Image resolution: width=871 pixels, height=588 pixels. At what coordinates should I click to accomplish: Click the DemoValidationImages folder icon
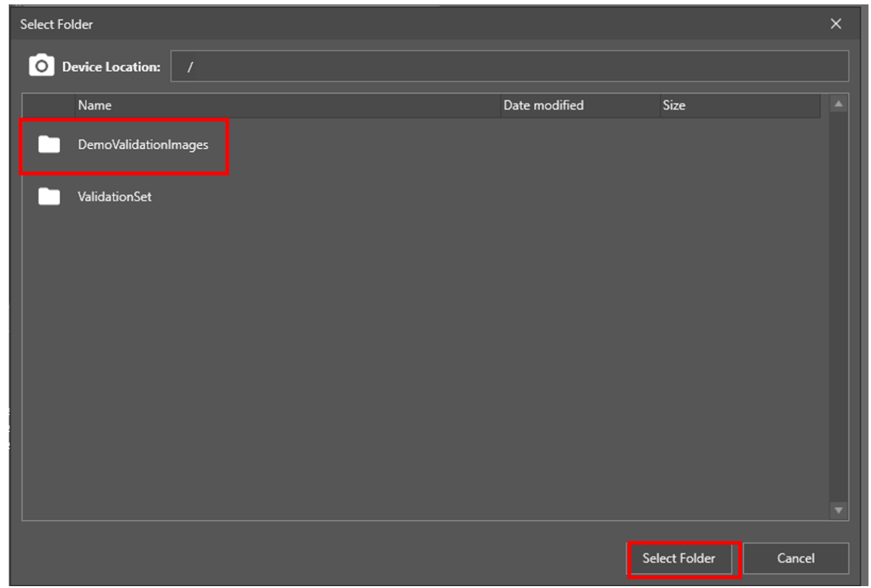pos(49,145)
